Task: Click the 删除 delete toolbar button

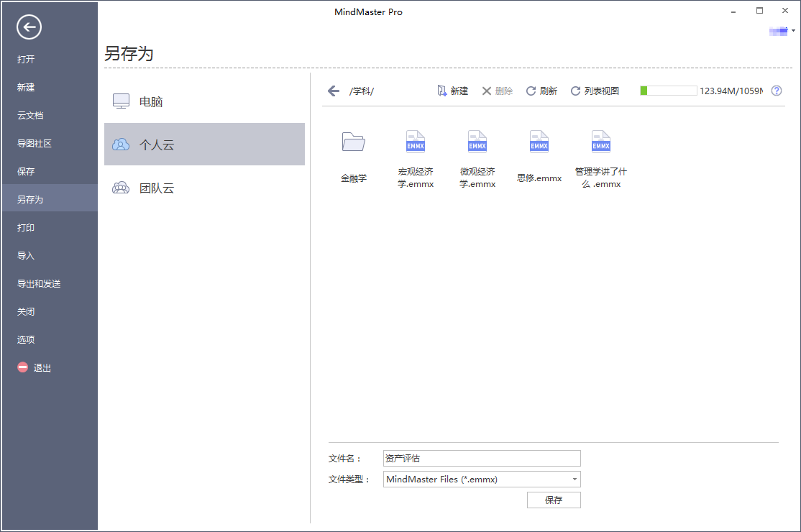Action: 497,91
